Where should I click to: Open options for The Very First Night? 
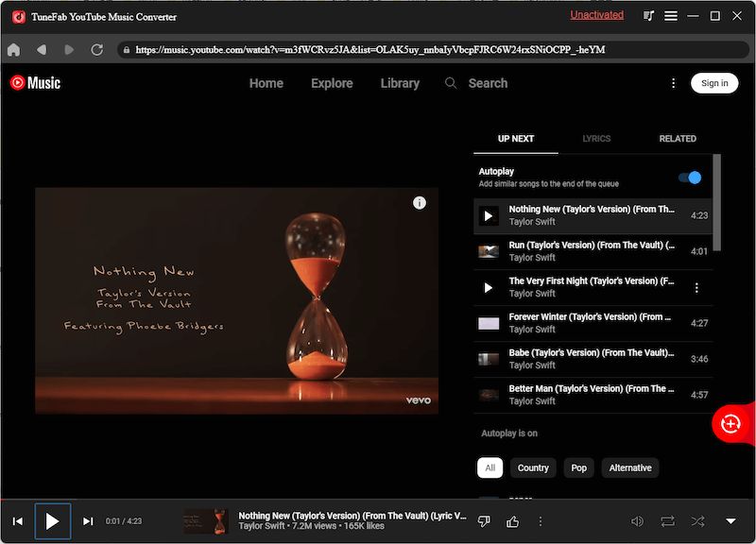(x=697, y=287)
